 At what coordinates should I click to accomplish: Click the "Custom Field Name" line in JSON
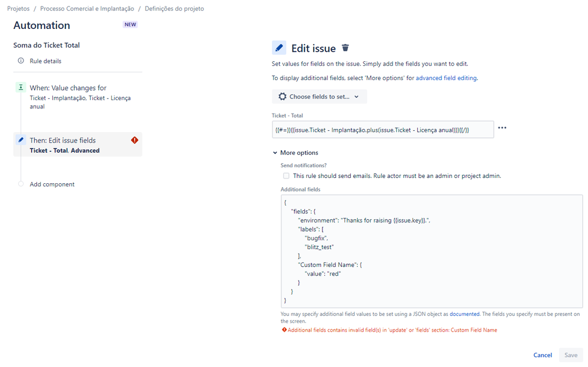coord(330,265)
